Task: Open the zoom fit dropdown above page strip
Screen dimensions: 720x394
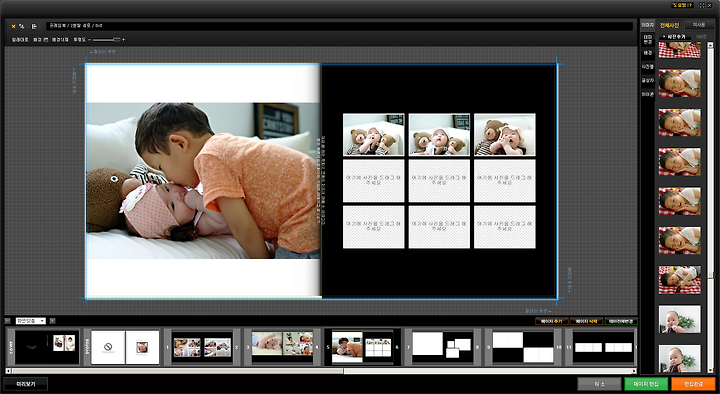Action: pos(31,321)
